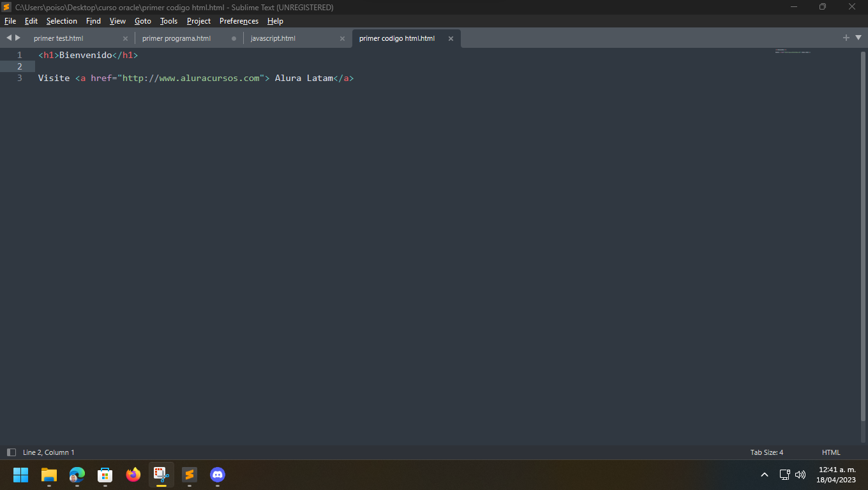Screen dimensions: 868x490
Task: Click the href attribute on line 3
Action: (x=101, y=78)
